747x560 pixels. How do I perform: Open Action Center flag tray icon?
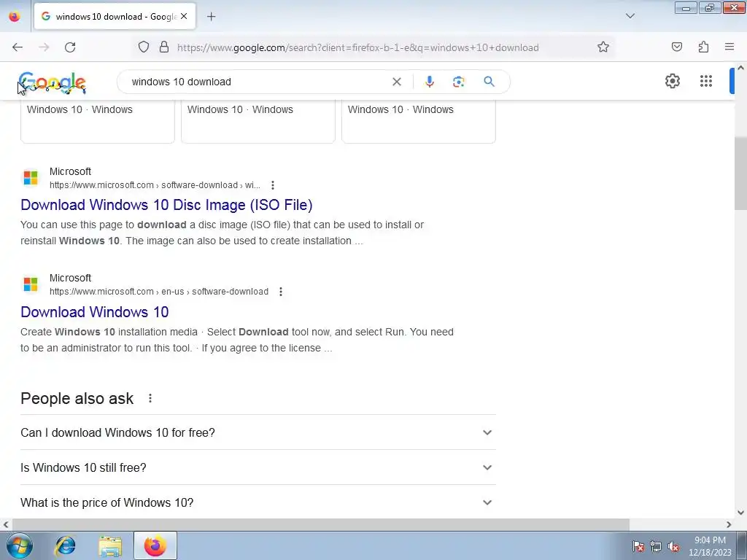tap(638, 546)
